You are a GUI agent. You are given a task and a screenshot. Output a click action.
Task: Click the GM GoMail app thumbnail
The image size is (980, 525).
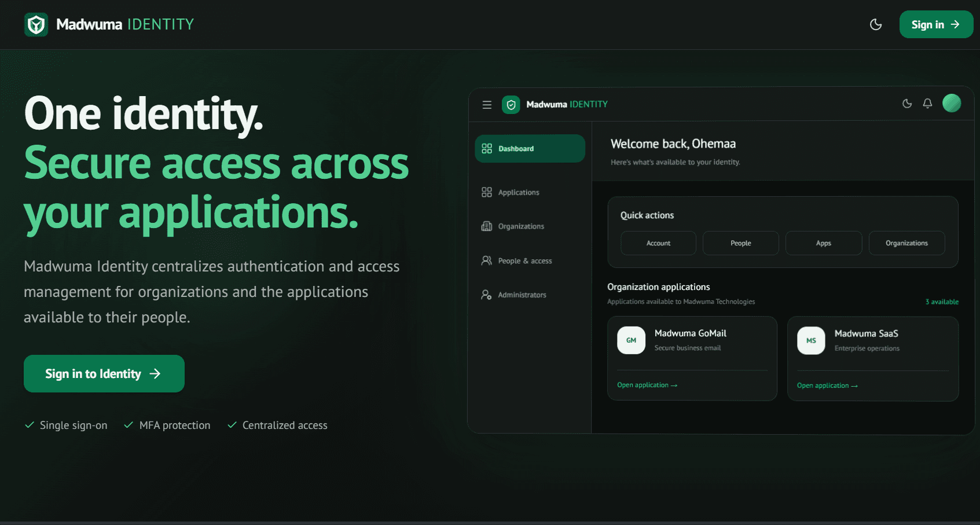click(x=631, y=340)
